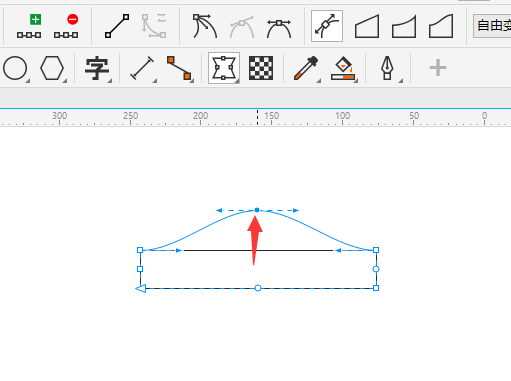This screenshot has height=381, width=511.
Task: Select the Transparency checkerboard tool
Action: click(x=261, y=68)
